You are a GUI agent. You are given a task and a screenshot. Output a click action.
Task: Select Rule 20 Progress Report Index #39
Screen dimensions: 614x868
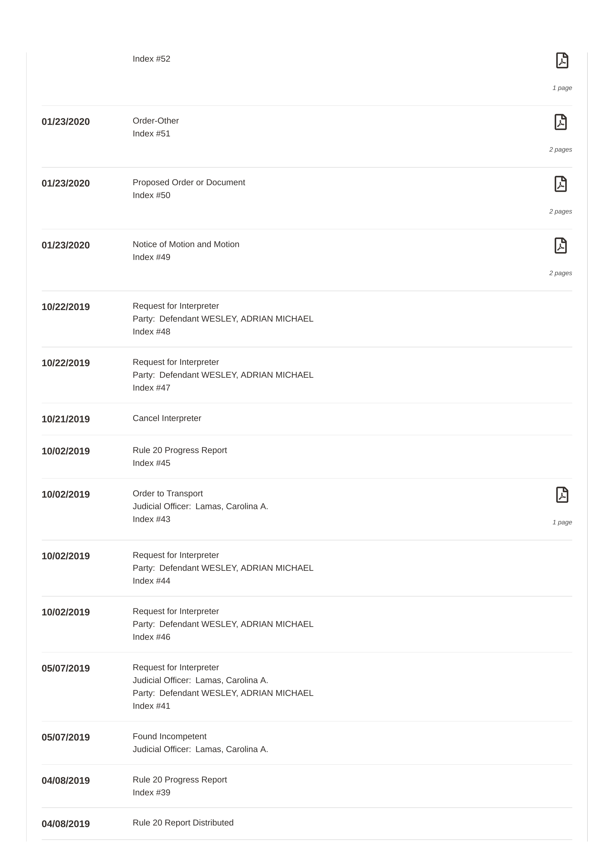[x=307, y=786]
